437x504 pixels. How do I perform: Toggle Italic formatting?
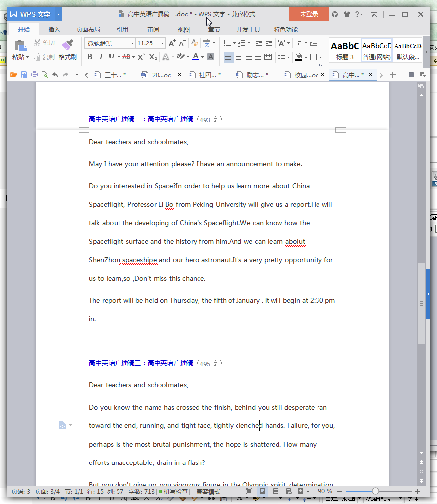point(101,57)
